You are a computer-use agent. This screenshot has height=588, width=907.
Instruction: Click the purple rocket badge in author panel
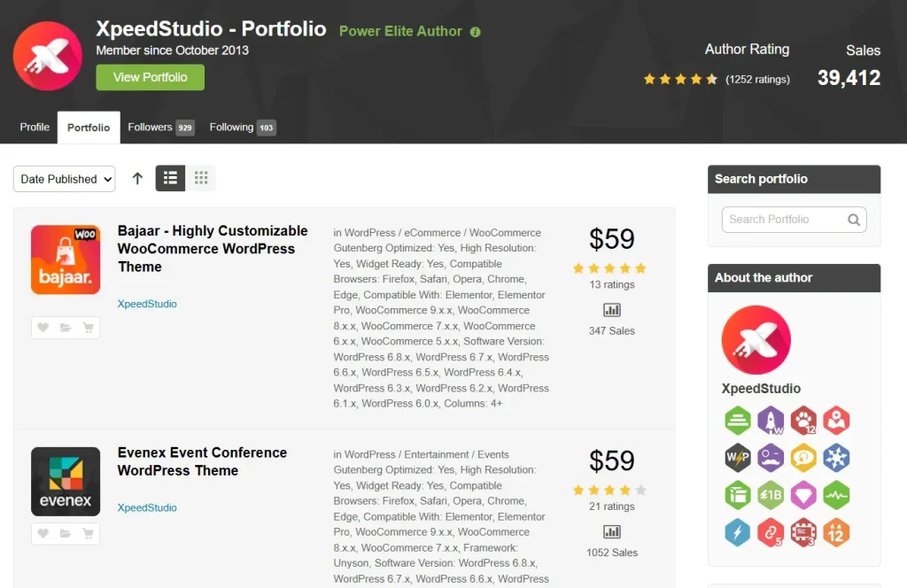771,420
